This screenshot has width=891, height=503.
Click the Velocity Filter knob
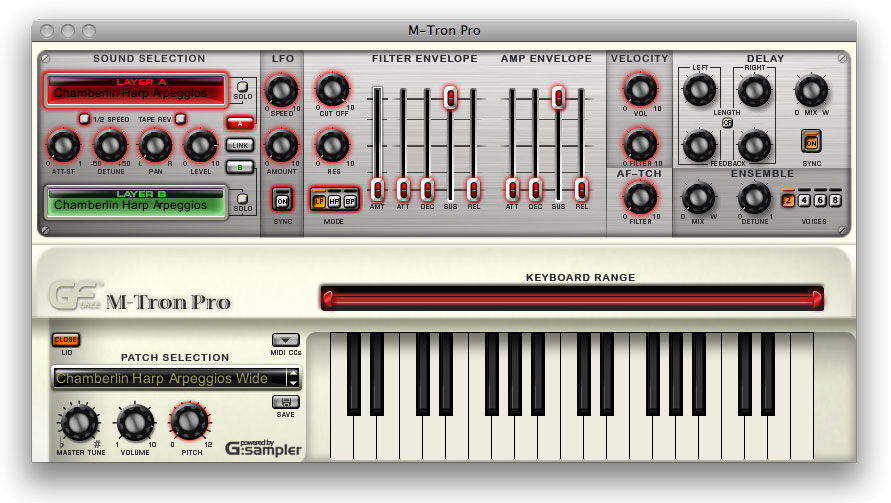pos(640,144)
